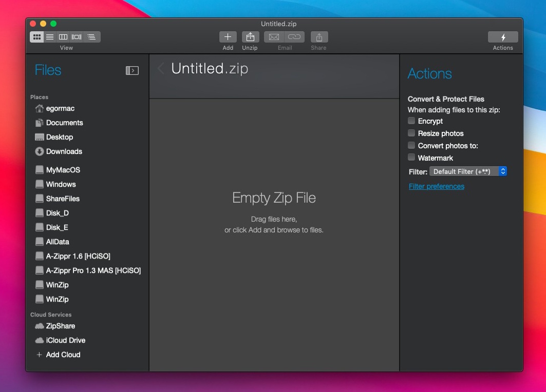Select the ZipShare cloud service
Screen dimensions: 546x392
click(60, 326)
